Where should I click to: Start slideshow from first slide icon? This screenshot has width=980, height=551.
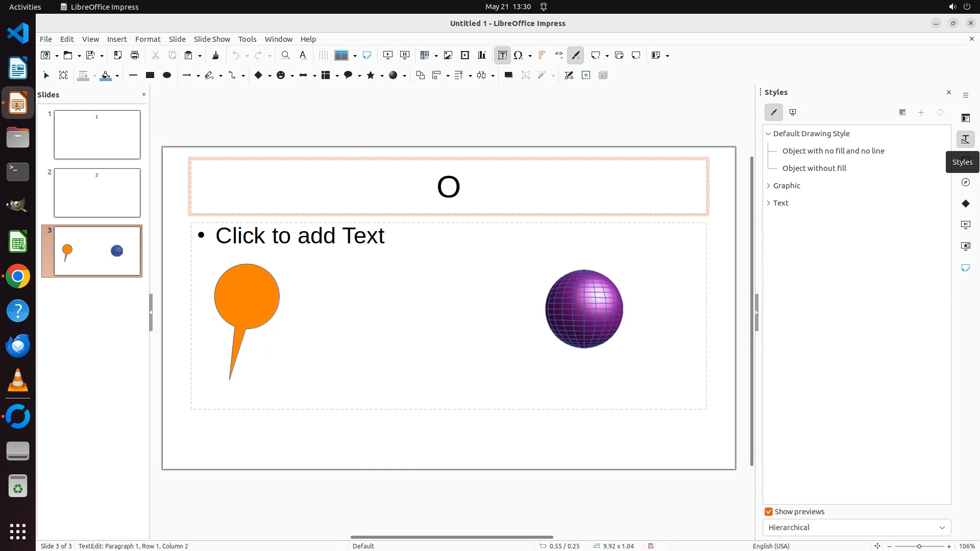point(388,56)
